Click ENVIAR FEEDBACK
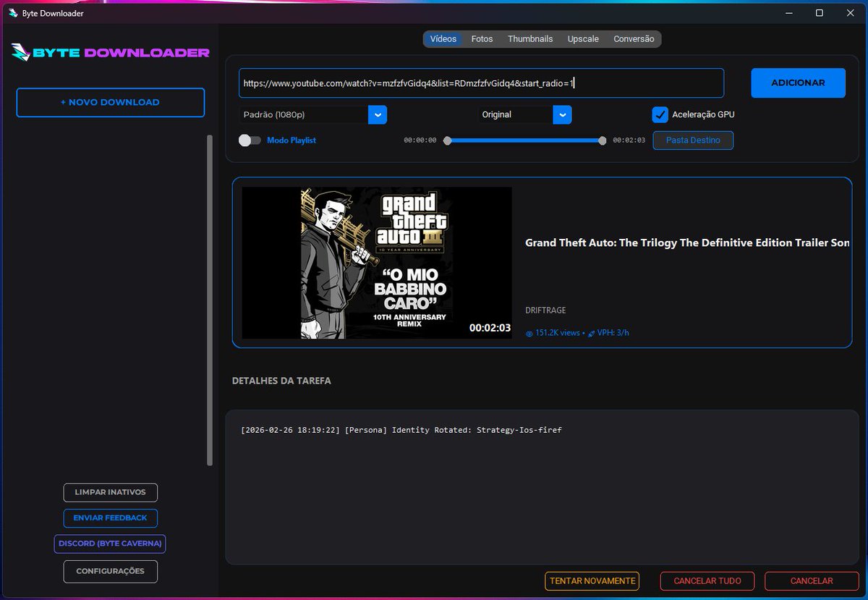The image size is (868, 600). coord(110,518)
